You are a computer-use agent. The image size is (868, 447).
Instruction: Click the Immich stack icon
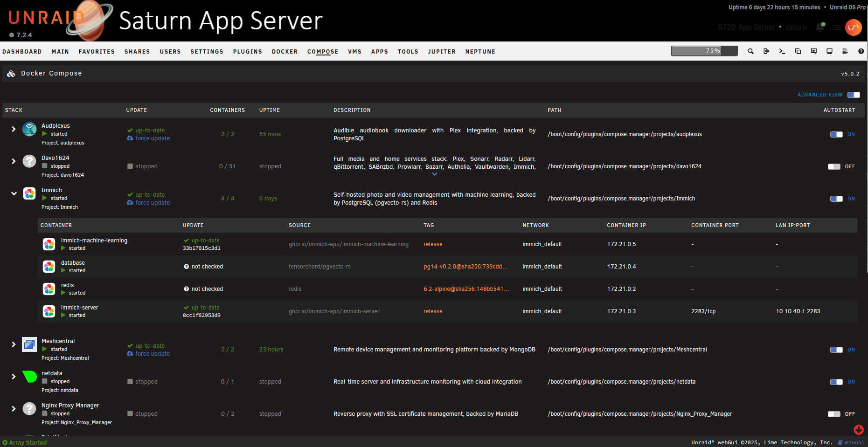point(29,193)
